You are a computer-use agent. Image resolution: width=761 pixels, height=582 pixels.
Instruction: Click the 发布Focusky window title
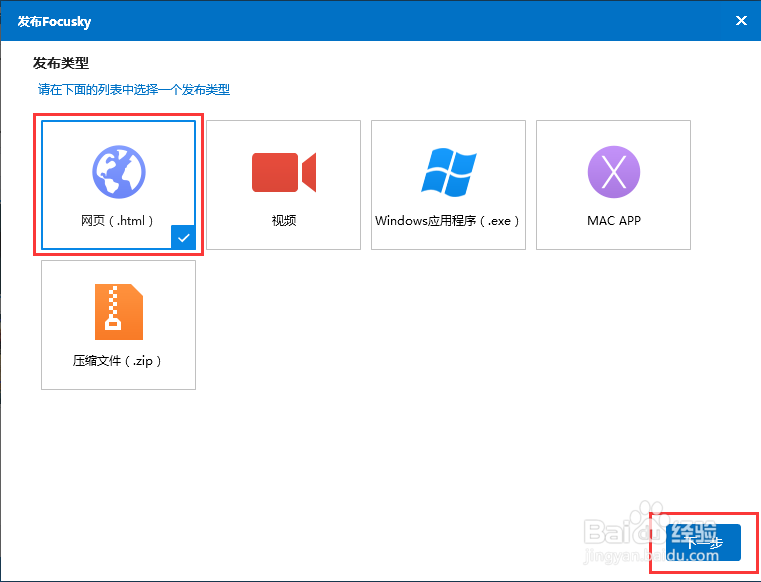(x=54, y=21)
